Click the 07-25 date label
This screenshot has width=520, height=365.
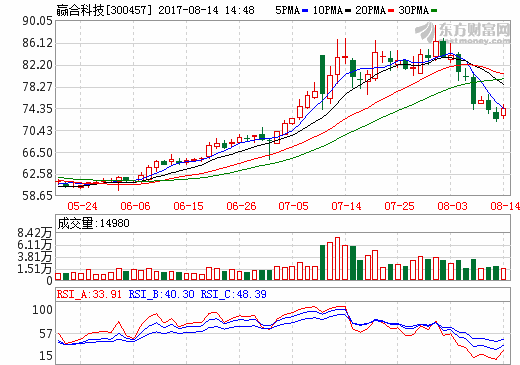(x=399, y=206)
